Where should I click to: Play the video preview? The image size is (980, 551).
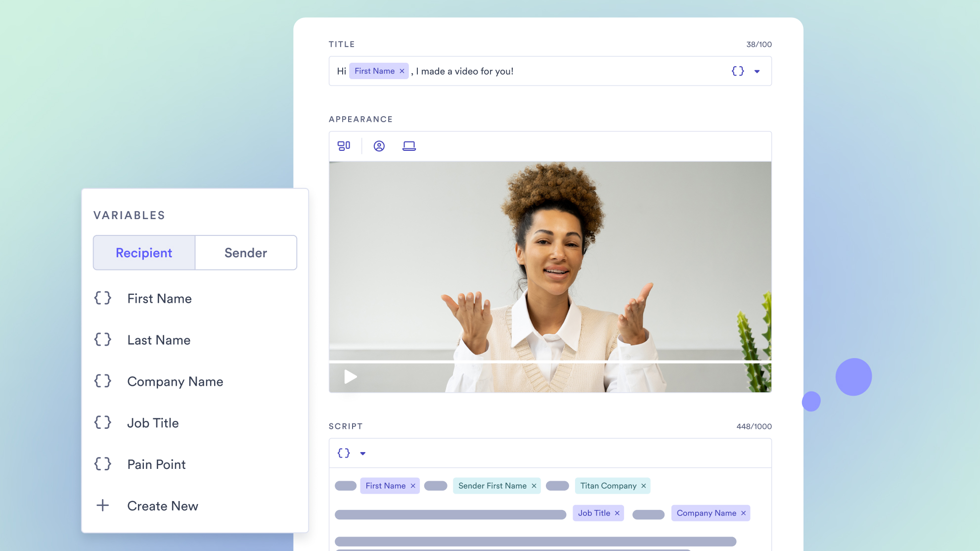(351, 376)
